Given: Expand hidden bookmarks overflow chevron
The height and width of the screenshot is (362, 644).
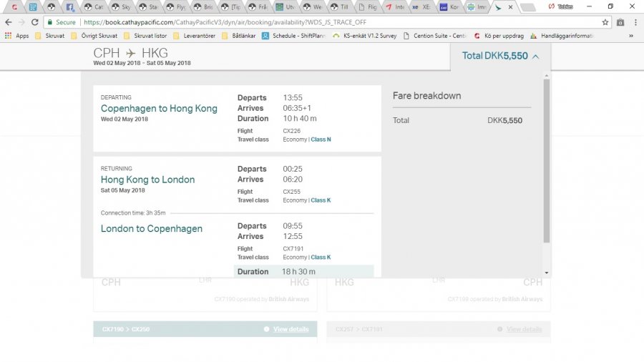Looking at the screenshot, I should (x=630, y=36).
